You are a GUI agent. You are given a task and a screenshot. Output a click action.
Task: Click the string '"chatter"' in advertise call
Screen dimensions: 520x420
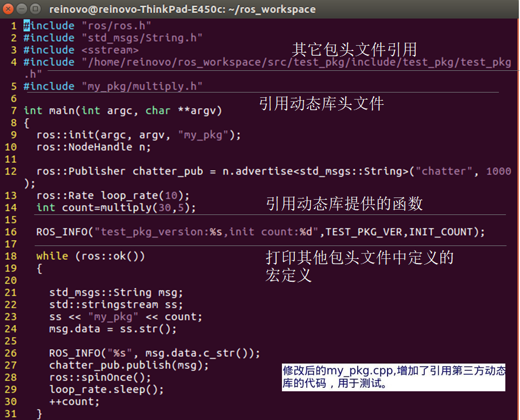[x=444, y=171]
